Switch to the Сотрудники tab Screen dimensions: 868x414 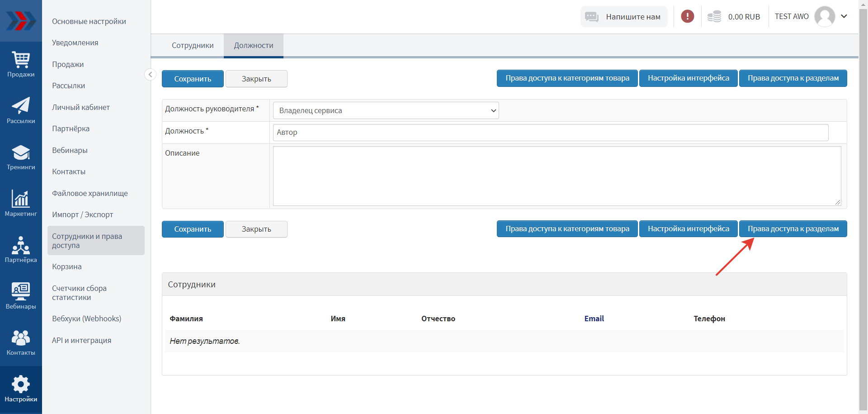coord(193,46)
